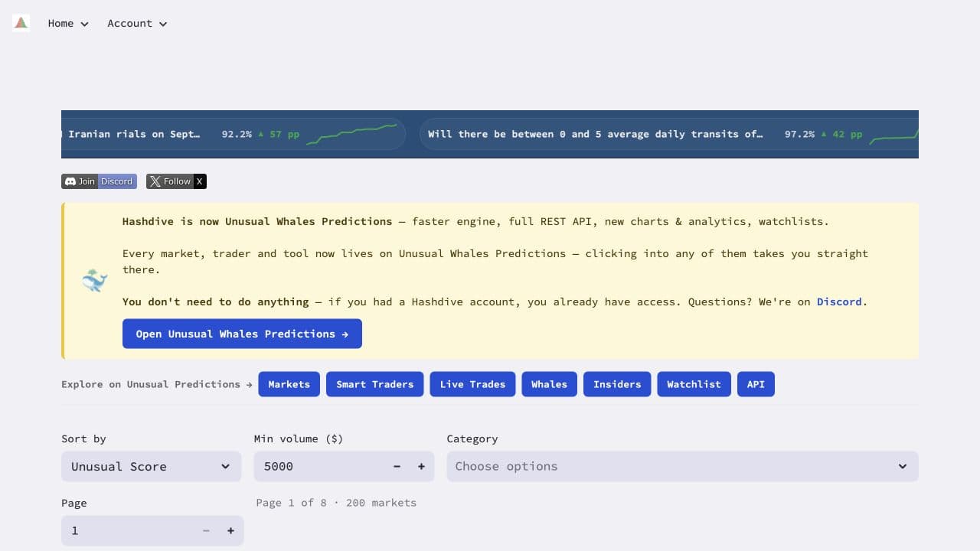Click the average daily transits ticker item

click(x=669, y=134)
